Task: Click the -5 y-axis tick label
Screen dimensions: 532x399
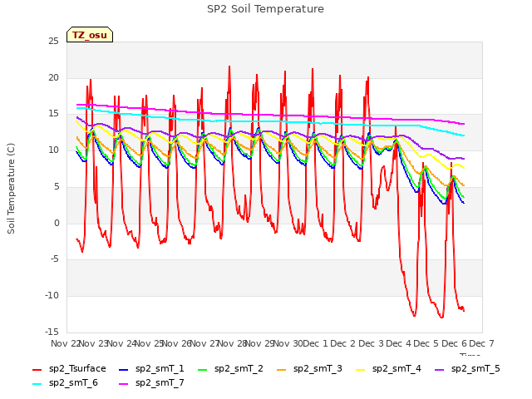Action: pos(54,259)
